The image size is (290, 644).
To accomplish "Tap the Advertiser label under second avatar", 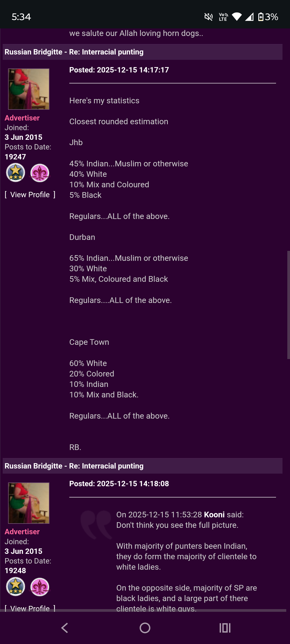I will click(x=22, y=532).
